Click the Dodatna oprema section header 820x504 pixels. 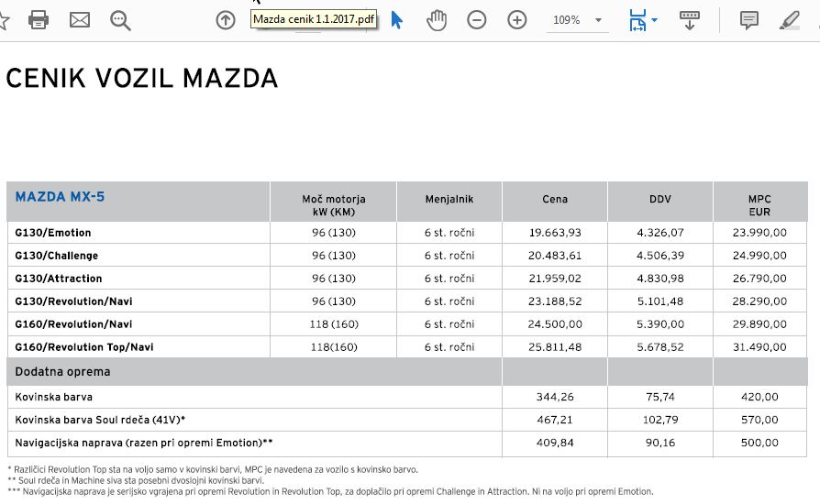[62, 372]
